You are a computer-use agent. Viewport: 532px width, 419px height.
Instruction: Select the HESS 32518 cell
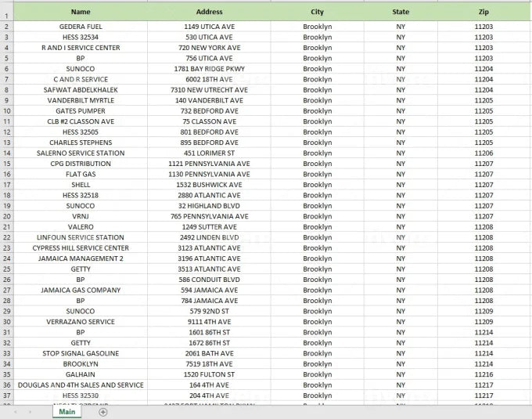point(81,195)
